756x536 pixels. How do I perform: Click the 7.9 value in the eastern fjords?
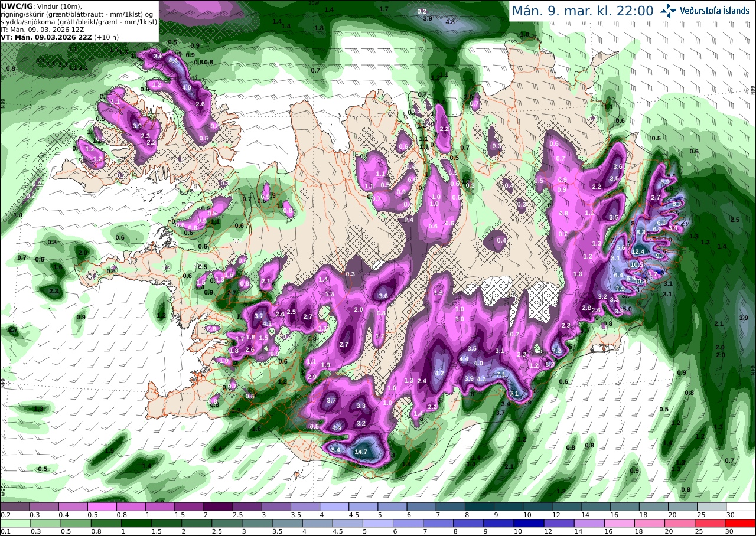(x=620, y=289)
